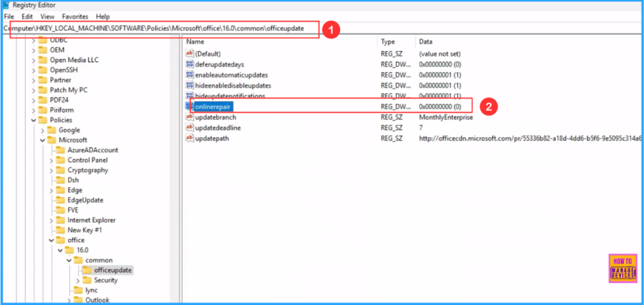This screenshot has width=644, height=305.
Task: Expand the Open Media LLC key
Action: (34, 60)
